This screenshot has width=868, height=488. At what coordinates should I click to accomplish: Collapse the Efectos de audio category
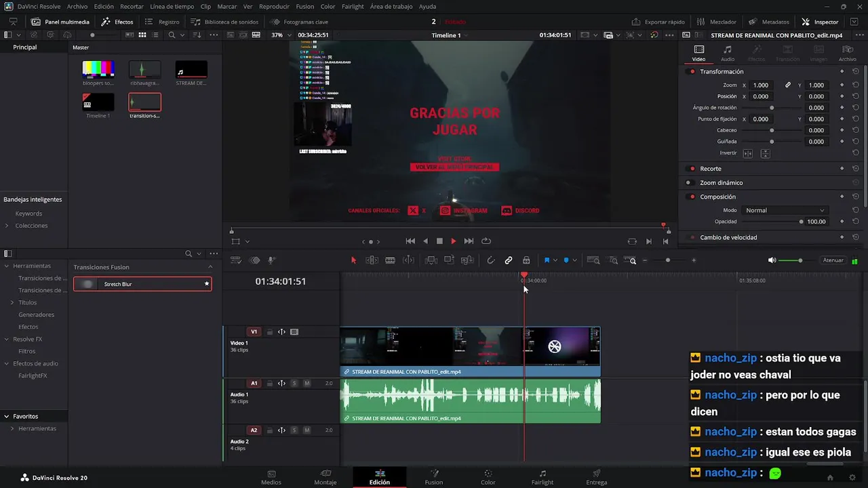7,363
